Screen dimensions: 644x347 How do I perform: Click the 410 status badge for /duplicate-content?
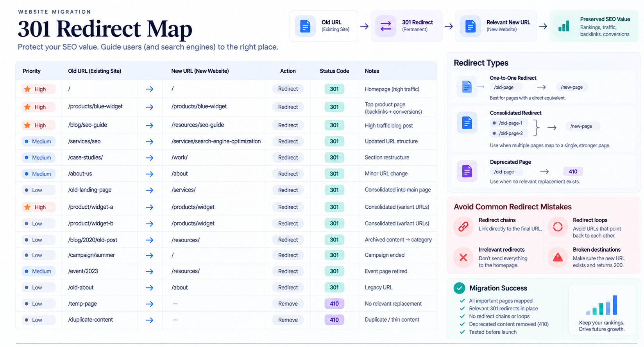334,320
